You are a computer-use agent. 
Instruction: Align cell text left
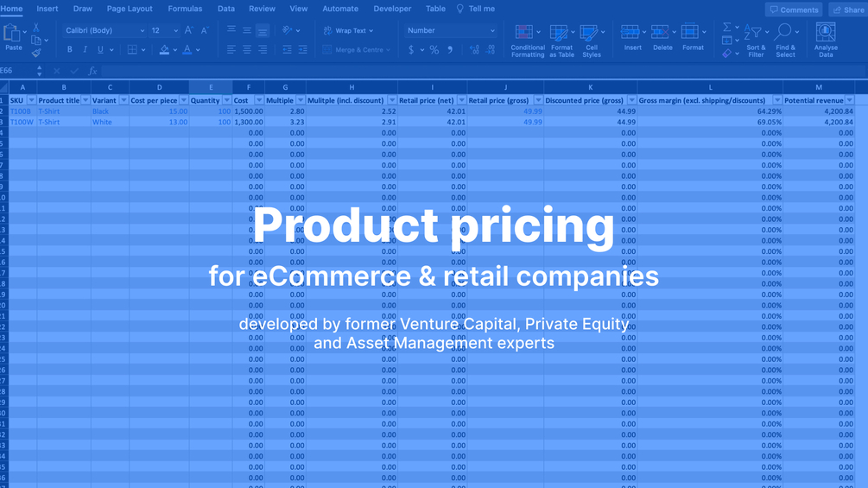[x=231, y=50]
